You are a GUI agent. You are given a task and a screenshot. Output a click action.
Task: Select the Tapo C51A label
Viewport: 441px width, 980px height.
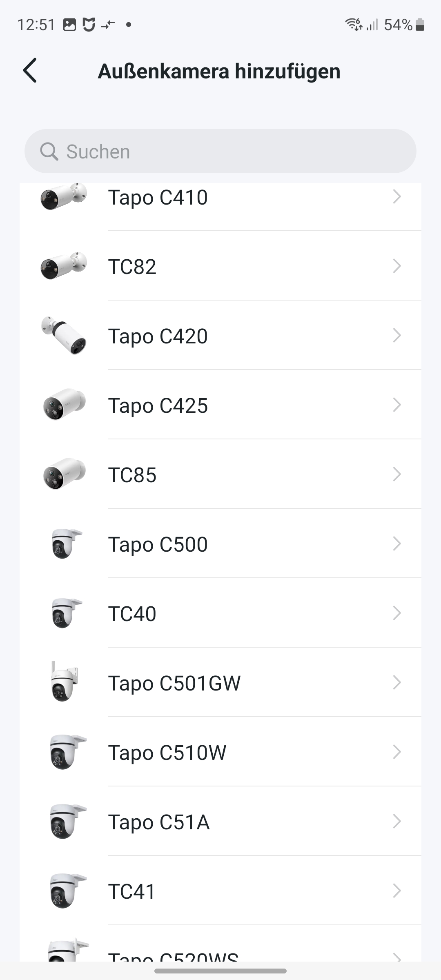[159, 822]
